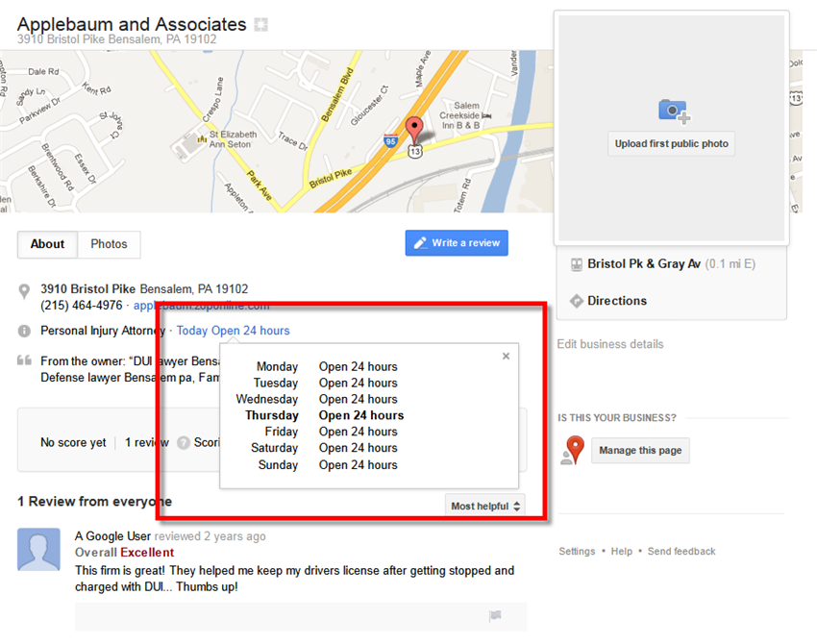Viewport: 817px width, 644px height.
Task: Switch to the Photos tab
Action: pyautogui.click(x=109, y=244)
